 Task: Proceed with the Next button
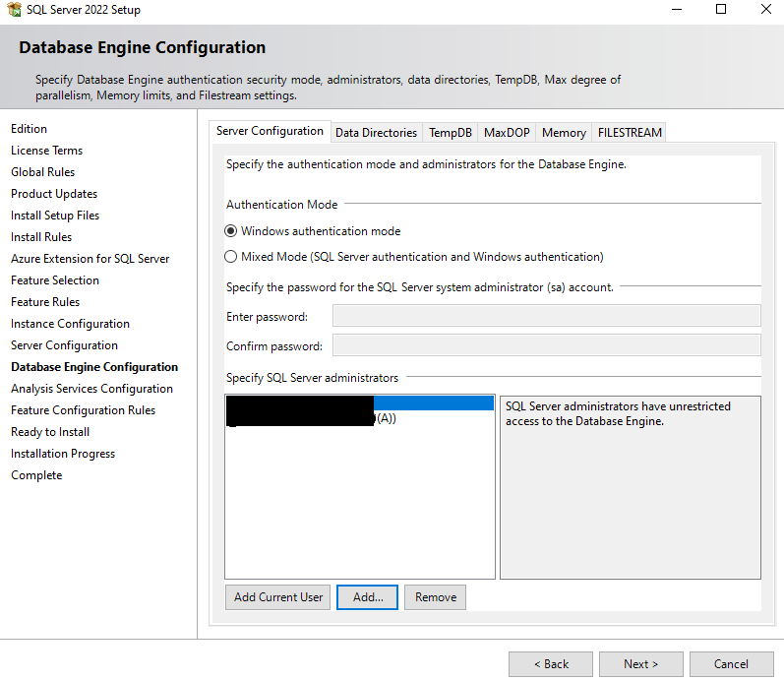click(641, 664)
